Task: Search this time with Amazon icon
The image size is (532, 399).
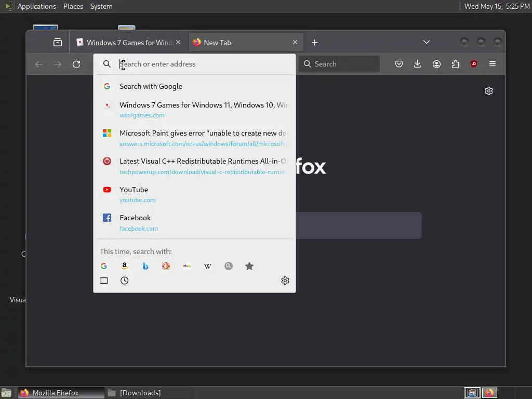Action: [125, 266]
